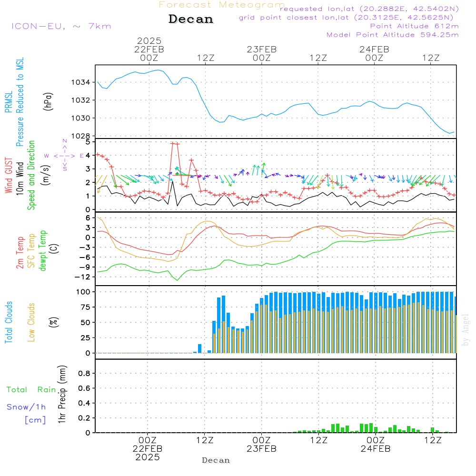
Task: Click the 'Snow/1h [cm]' blue legend label
Action: 26,414
